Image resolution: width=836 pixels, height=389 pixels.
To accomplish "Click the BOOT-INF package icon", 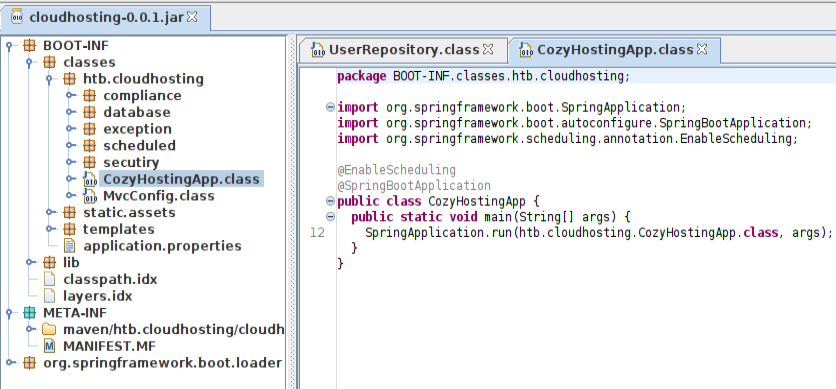I will pos(29,46).
